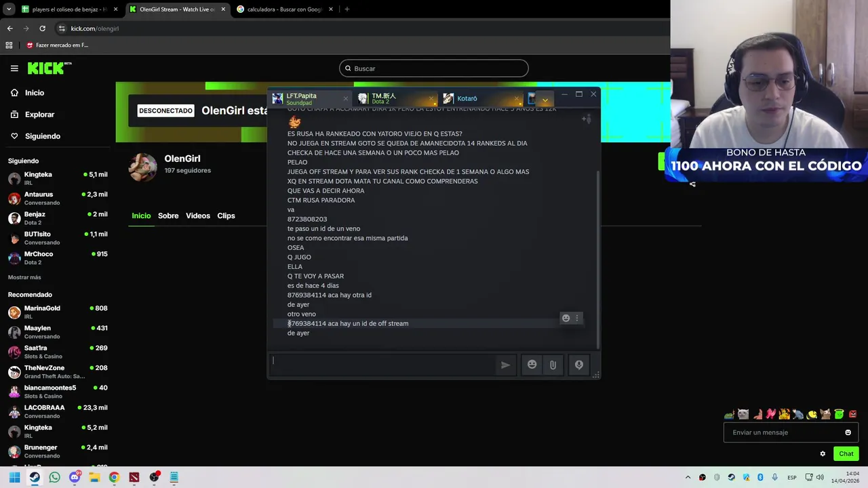Click the Steam chat message input
The width and height of the screenshot is (868, 488).
[383, 365]
